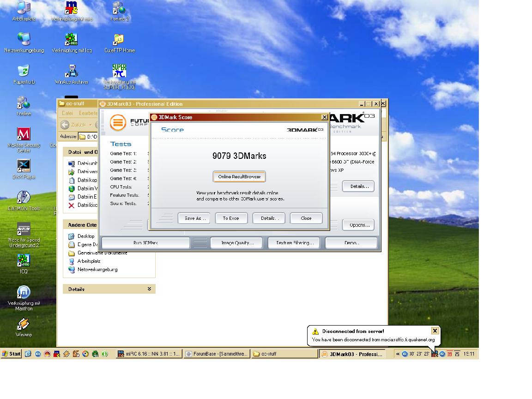Viewport: 532px width, 399px height.
Task: Switch to 3DMark03 taskbar button
Action: coord(353,354)
